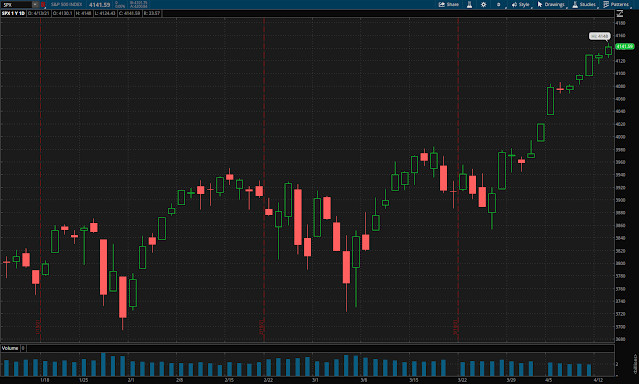Screen dimensions: 639x384
Task: Open the Drawings tools menu
Action: point(551,4)
